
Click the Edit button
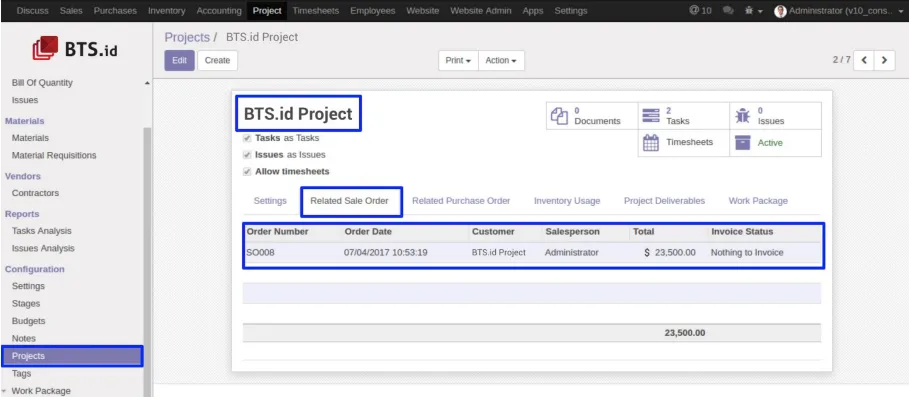179,60
